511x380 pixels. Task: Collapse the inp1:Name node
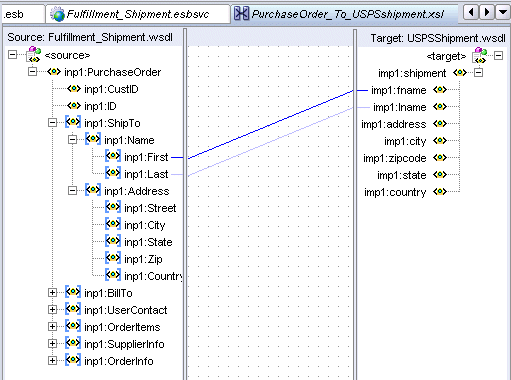72,140
